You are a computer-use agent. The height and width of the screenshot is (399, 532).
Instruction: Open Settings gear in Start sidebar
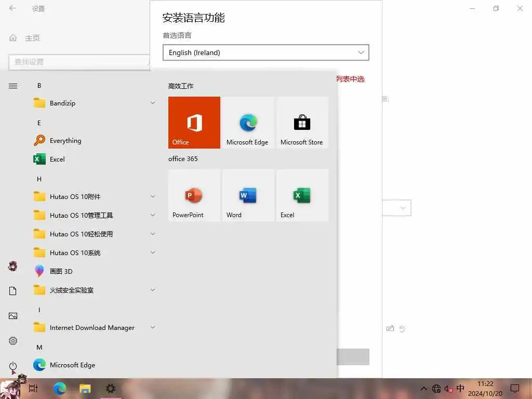13,341
